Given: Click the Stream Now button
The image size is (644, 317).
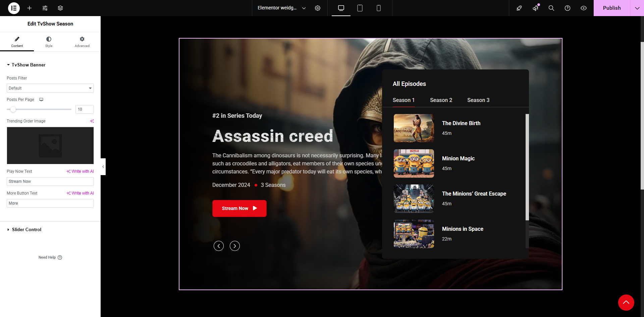Looking at the screenshot, I should point(239,208).
